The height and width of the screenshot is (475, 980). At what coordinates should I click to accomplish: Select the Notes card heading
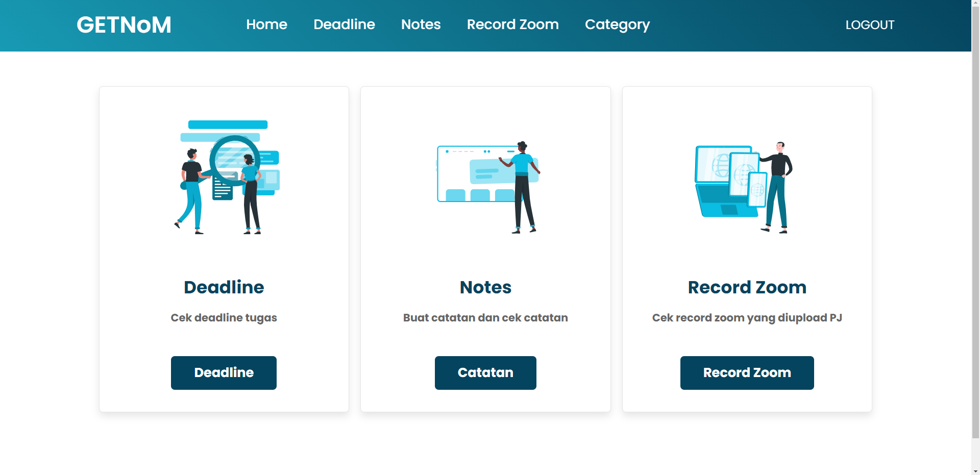[485, 287]
